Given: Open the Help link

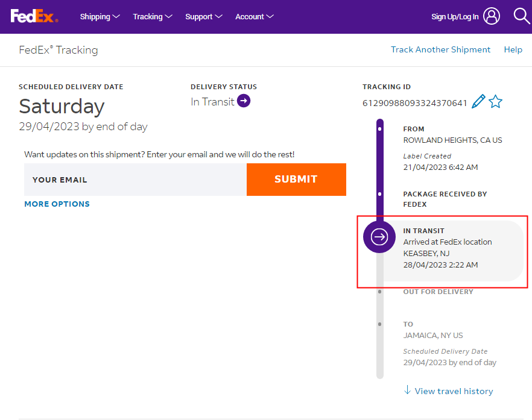Looking at the screenshot, I should pos(513,49).
